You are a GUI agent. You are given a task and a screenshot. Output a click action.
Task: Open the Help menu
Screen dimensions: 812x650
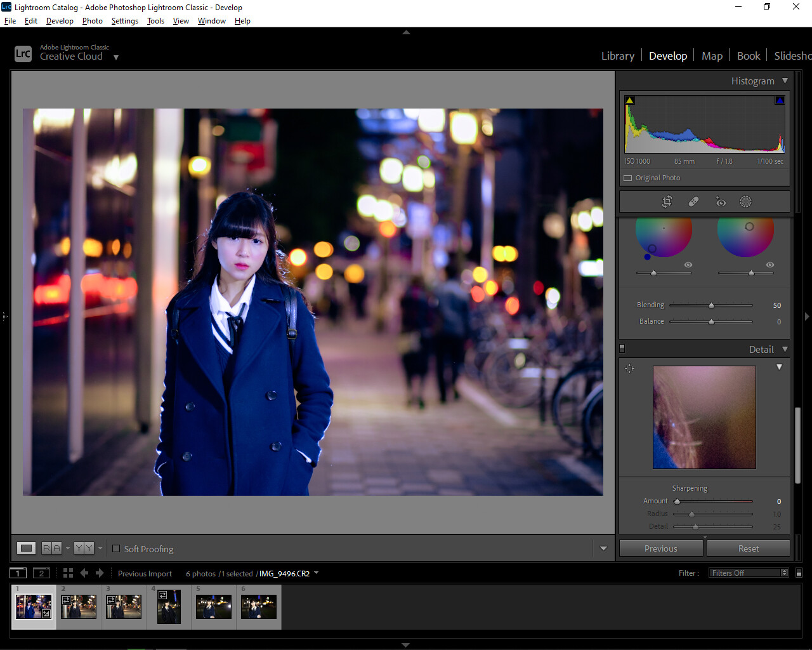(242, 21)
